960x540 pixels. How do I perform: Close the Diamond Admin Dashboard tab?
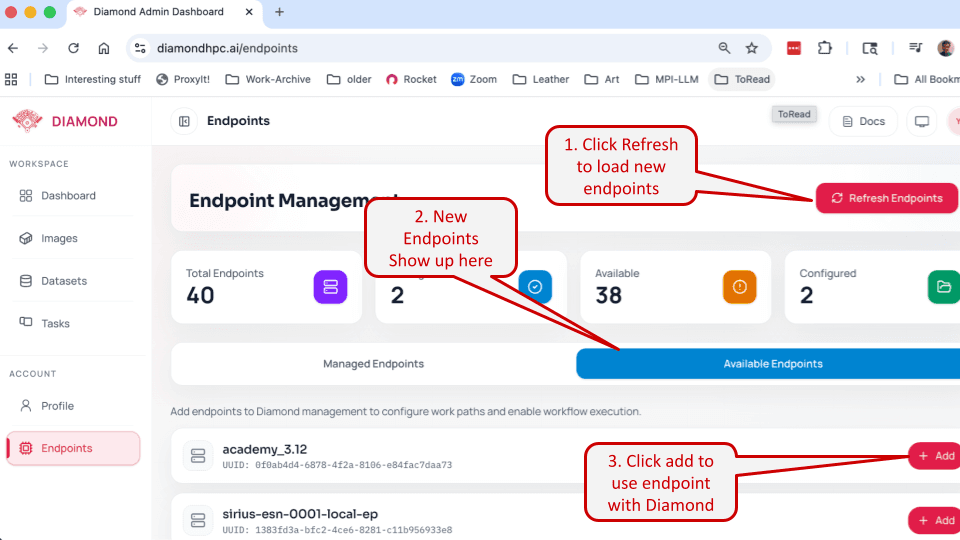tap(249, 12)
